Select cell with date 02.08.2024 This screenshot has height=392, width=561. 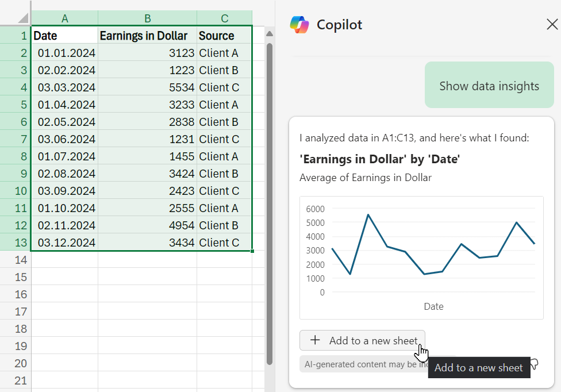click(x=64, y=173)
